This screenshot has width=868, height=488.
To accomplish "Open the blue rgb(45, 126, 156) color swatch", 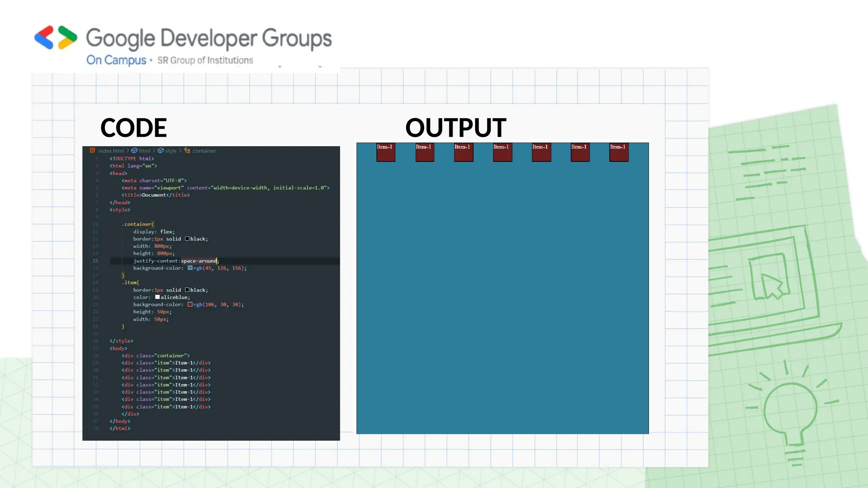I will click(x=190, y=268).
